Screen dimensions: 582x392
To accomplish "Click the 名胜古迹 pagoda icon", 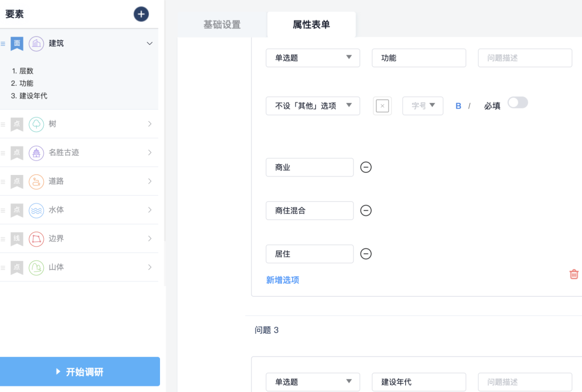I will (37, 153).
